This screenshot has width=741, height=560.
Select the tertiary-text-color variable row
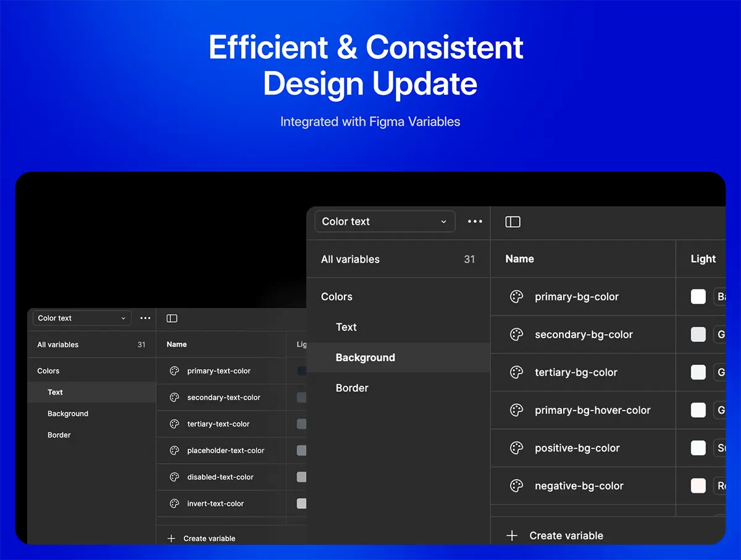click(219, 424)
